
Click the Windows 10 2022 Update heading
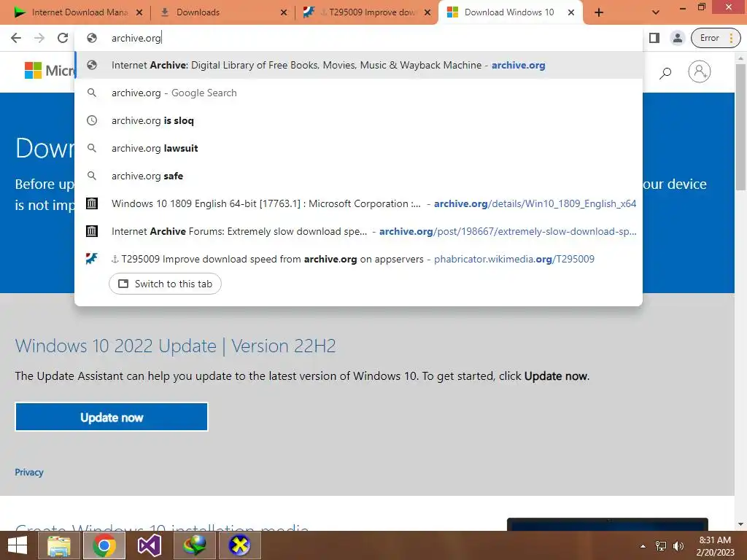click(x=175, y=346)
